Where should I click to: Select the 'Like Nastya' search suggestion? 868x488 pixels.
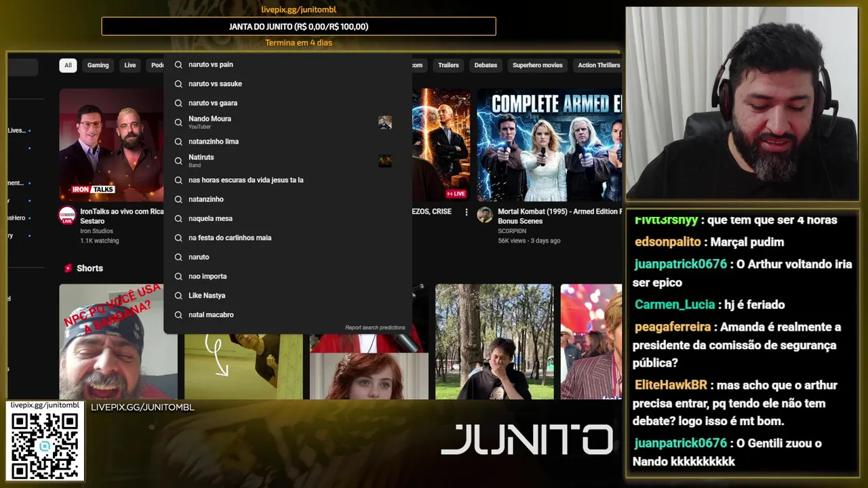click(288, 296)
